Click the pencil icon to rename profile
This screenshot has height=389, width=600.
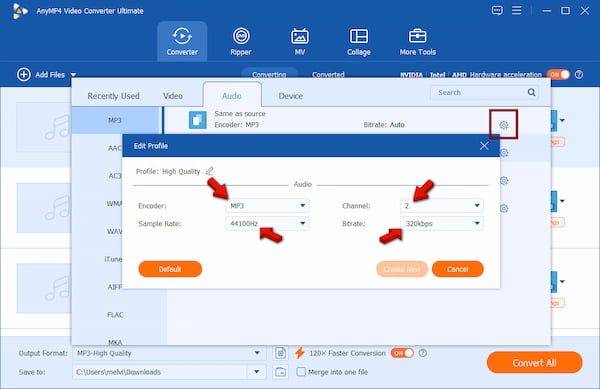coord(209,171)
